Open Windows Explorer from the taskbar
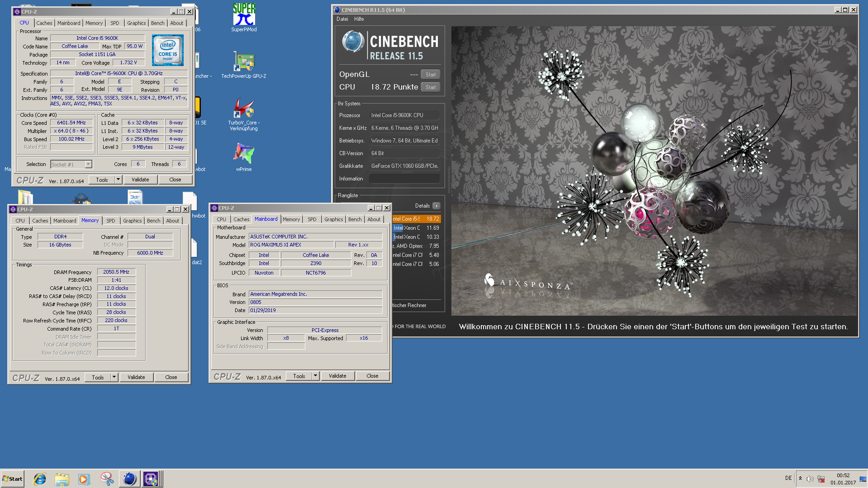Viewport: 868px width, 488px height. (62, 479)
